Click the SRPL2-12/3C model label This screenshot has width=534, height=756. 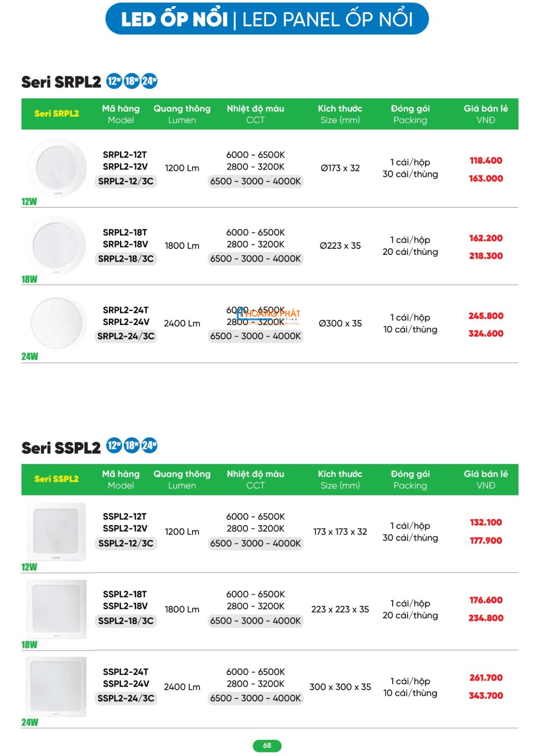tap(126, 181)
